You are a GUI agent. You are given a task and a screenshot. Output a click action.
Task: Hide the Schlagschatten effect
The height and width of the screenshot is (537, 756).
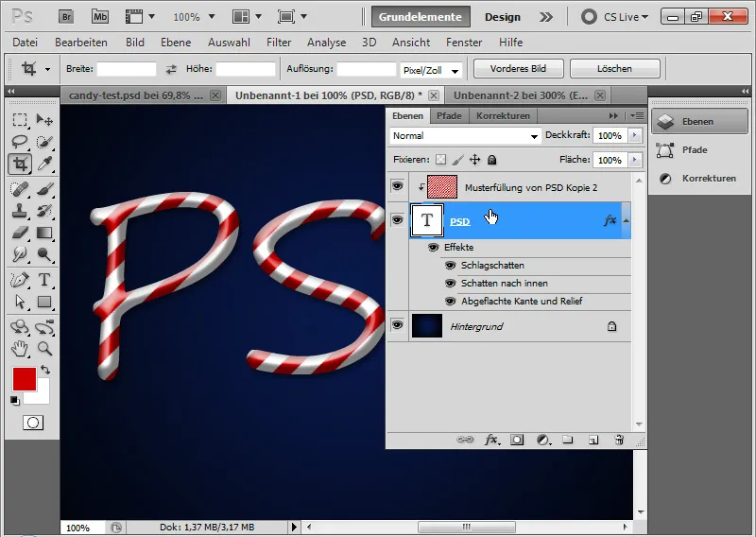tap(451, 266)
